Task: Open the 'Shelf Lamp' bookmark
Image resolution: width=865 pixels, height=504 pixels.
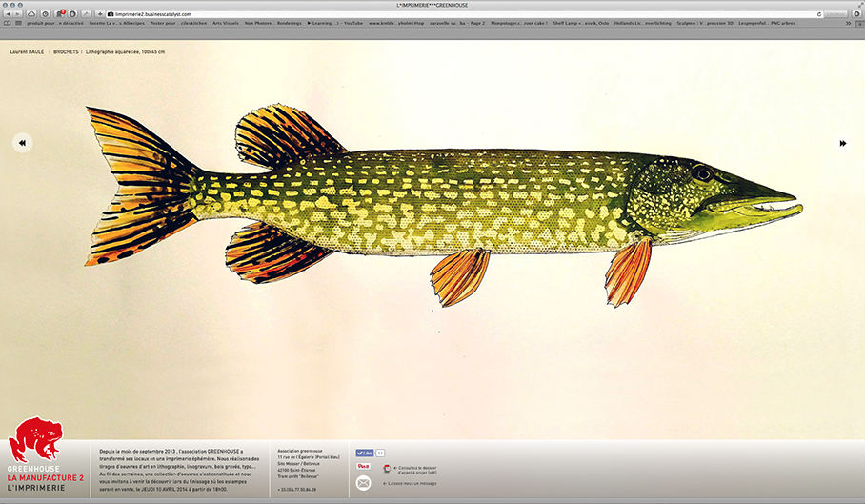Action: 580,23
